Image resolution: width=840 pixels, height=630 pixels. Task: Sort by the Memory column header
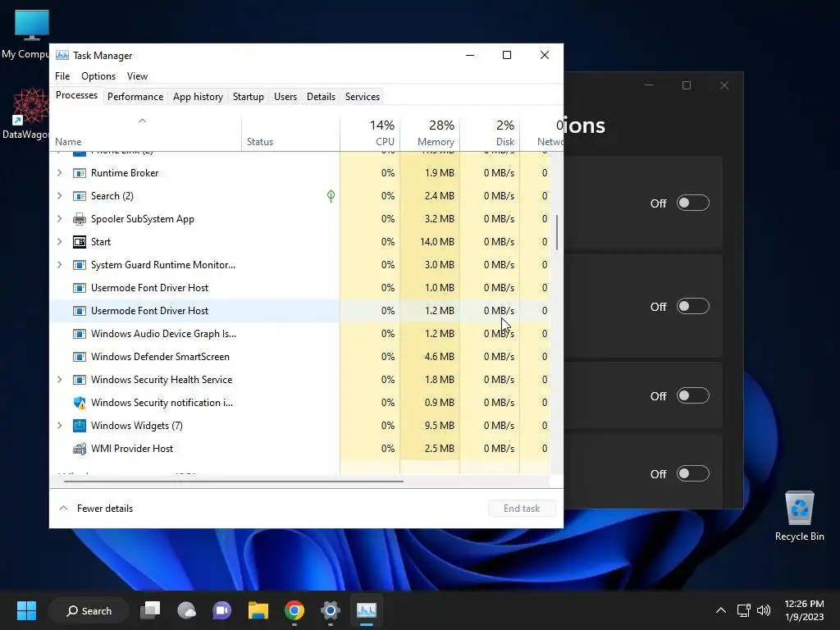(430, 133)
